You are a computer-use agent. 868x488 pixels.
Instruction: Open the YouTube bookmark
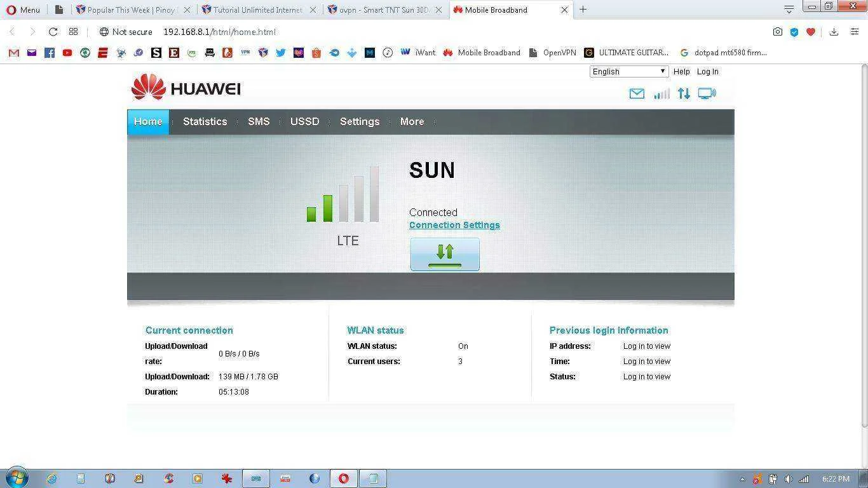(x=67, y=53)
